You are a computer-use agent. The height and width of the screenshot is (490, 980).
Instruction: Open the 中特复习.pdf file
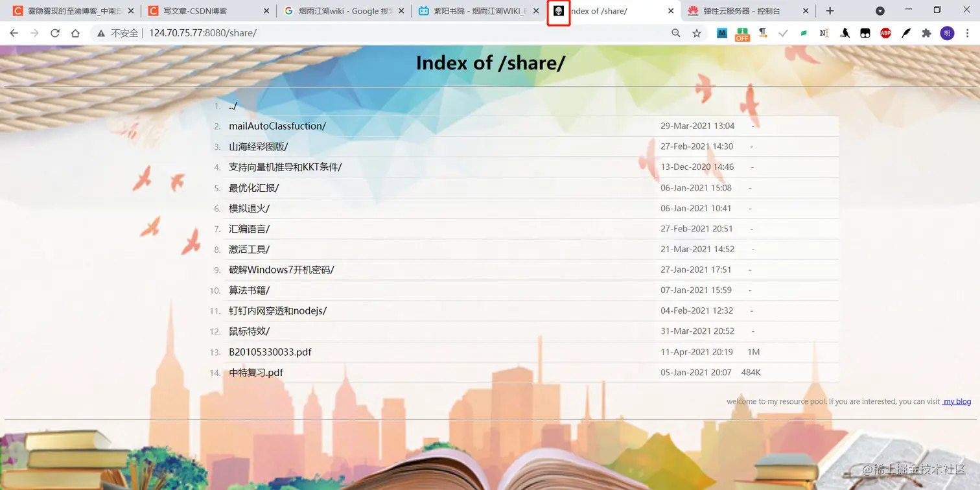pyautogui.click(x=256, y=373)
